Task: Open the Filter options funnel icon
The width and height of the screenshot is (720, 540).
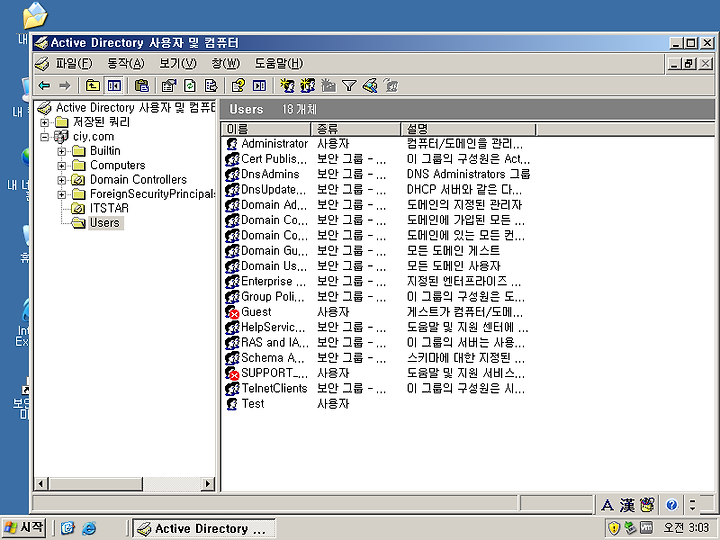Action: [349, 85]
